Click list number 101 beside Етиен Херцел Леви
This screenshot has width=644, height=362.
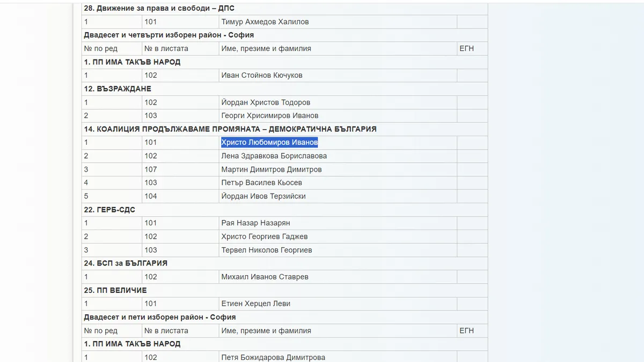coord(151,304)
